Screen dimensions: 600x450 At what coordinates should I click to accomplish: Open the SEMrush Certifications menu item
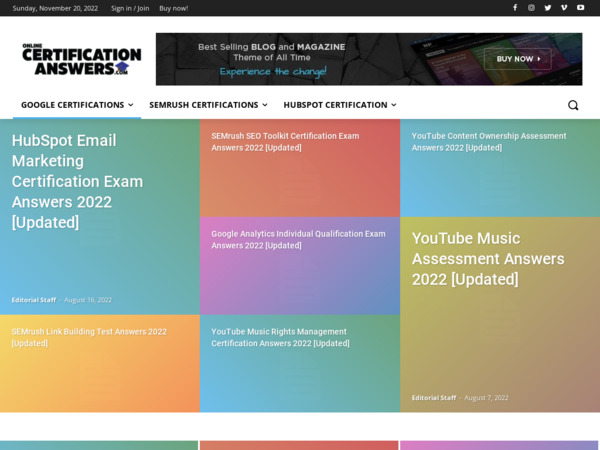coord(208,105)
